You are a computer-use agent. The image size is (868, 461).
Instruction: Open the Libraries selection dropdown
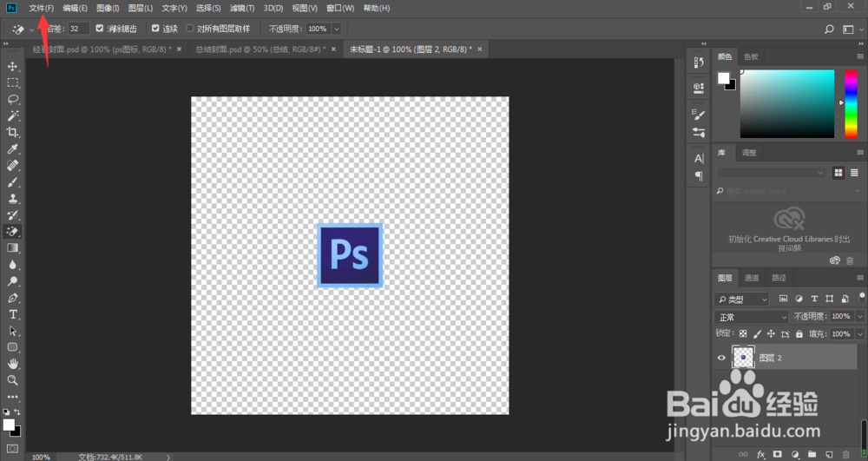coord(771,174)
